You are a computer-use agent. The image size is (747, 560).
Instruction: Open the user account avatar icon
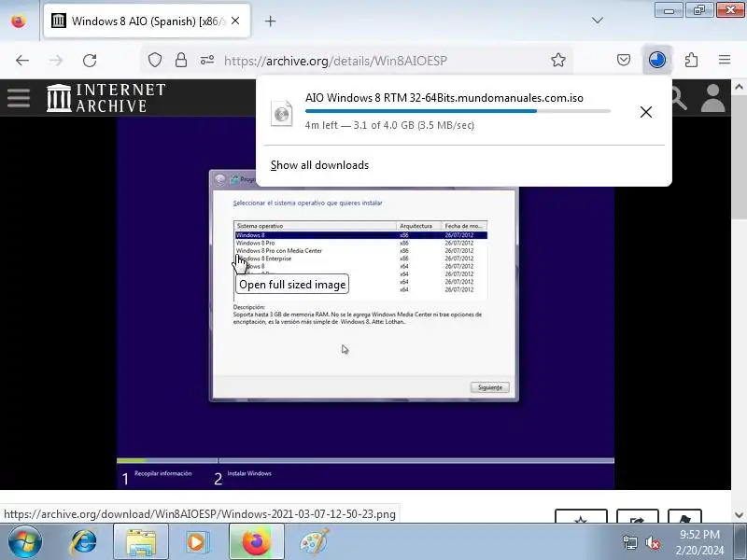click(713, 98)
